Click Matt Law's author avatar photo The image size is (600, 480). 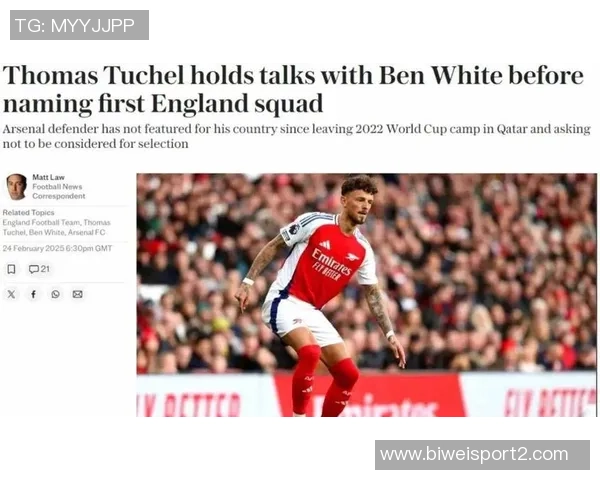coord(16,187)
